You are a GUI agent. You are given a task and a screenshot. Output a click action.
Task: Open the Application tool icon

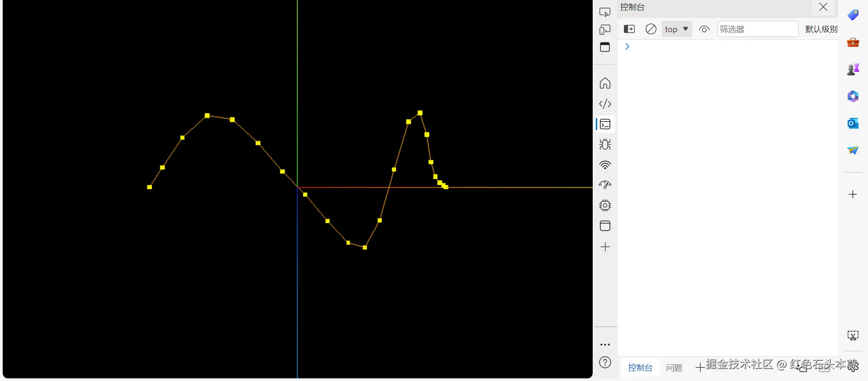(x=605, y=226)
